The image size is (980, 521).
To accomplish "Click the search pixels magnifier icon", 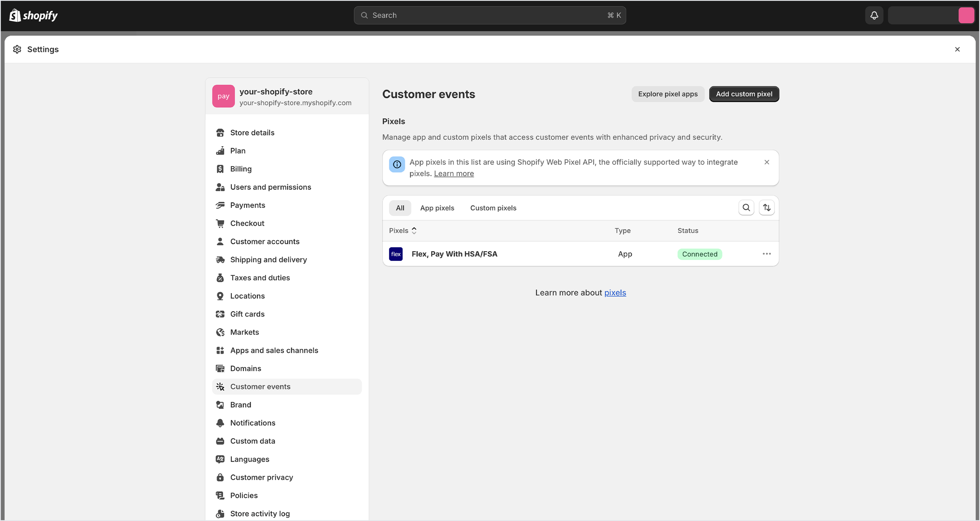I will (746, 208).
